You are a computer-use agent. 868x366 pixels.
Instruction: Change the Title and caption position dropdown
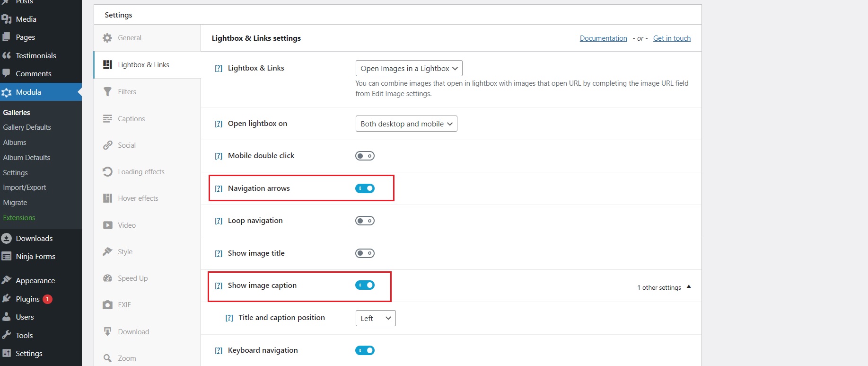coord(375,318)
